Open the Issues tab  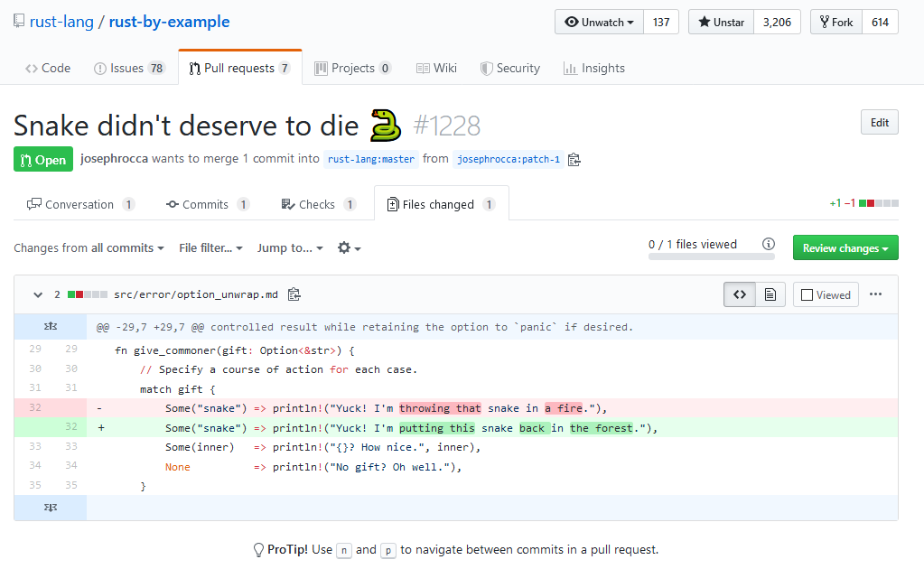(129, 69)
